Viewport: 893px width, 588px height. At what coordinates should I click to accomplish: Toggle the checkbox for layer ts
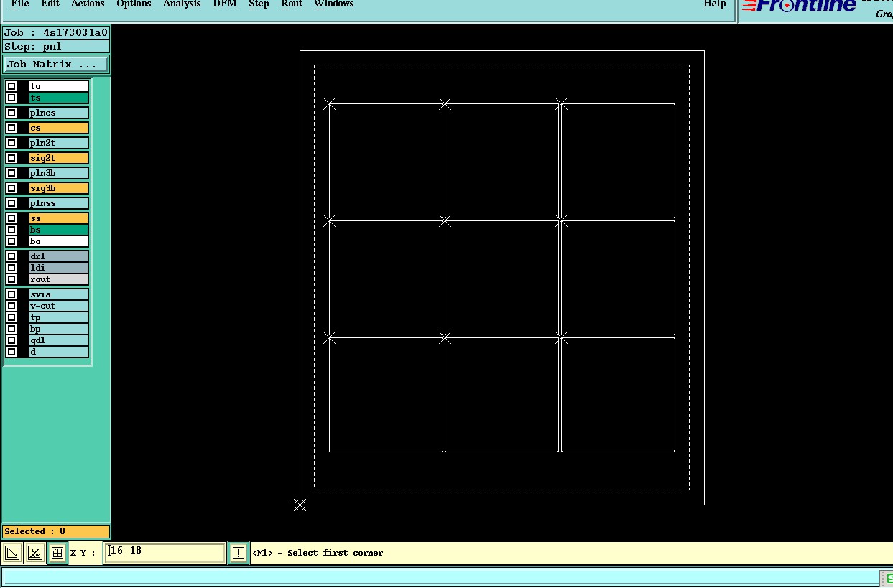(x=11, y=98)
